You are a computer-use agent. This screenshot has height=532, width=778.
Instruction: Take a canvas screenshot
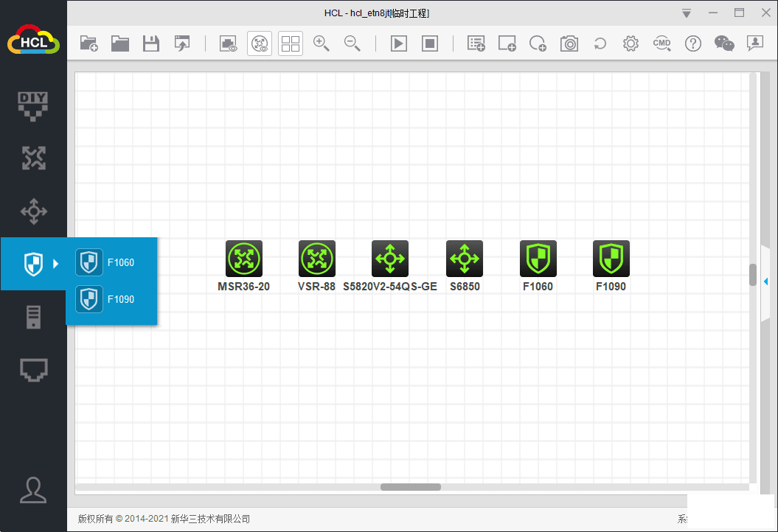coord(569,43)
